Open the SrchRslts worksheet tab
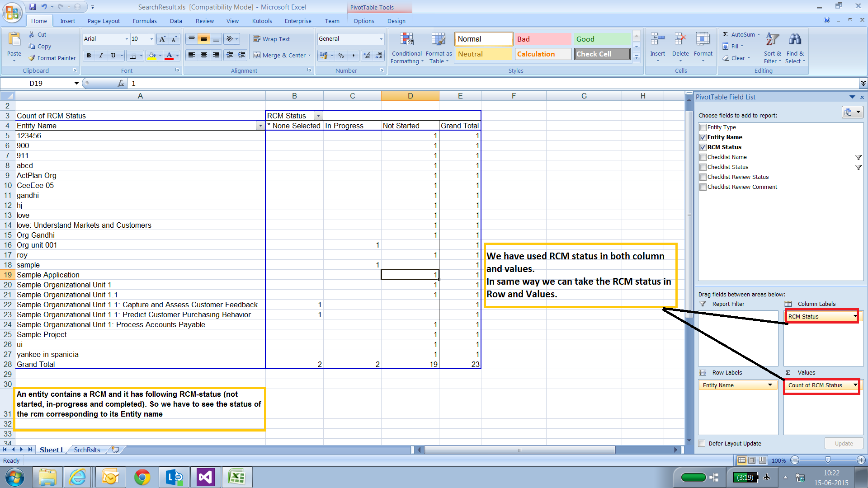This screenshot has height=488, width=868. click(87, 450)
